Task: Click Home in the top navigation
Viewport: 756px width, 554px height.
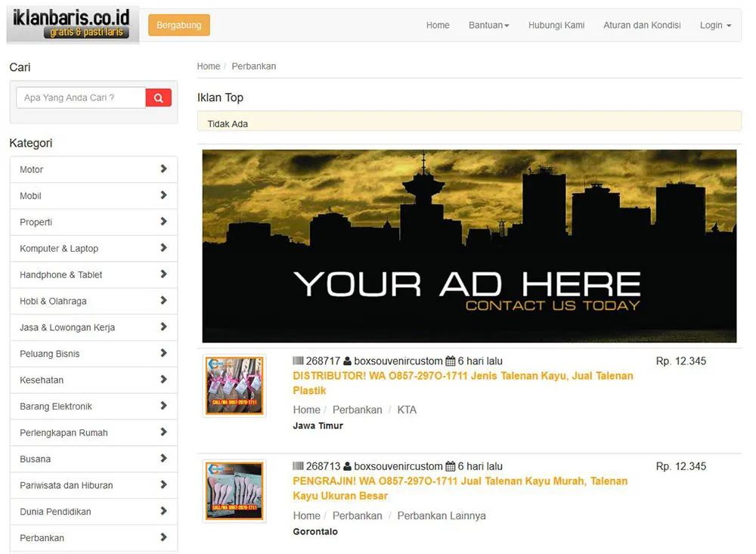Action: (x=438, y=25)
